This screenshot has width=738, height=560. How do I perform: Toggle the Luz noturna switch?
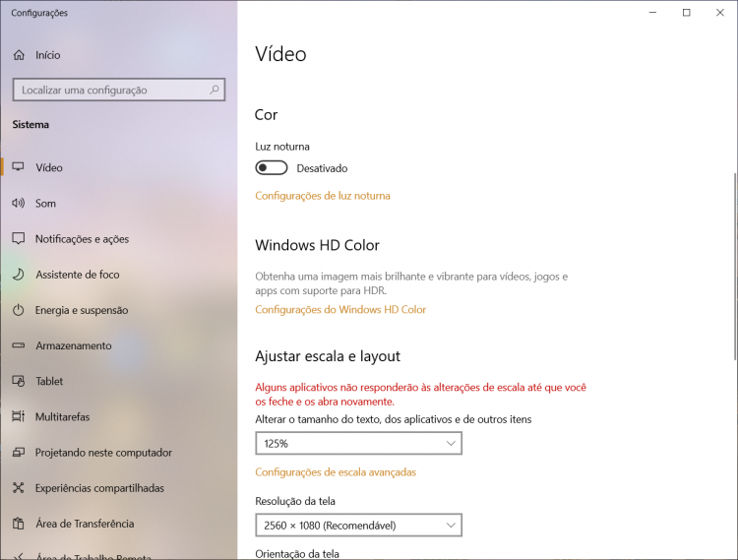click(x=272, y=168)
